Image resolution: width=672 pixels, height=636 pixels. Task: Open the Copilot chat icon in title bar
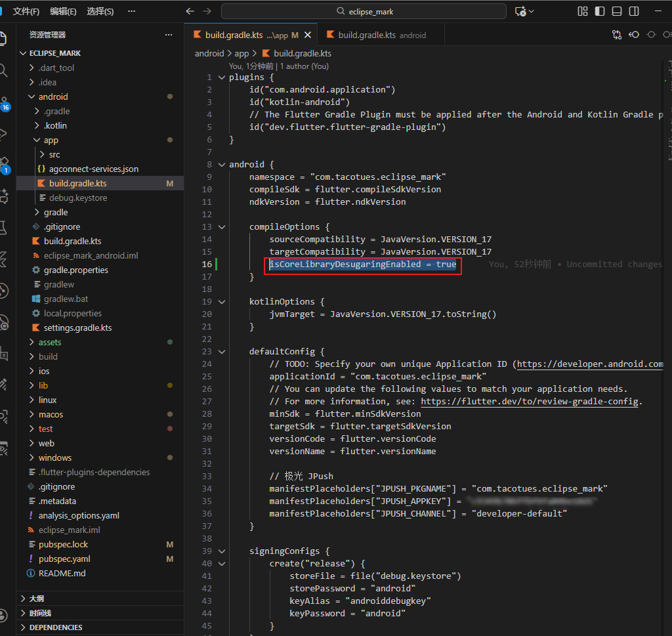pos(520,11)
